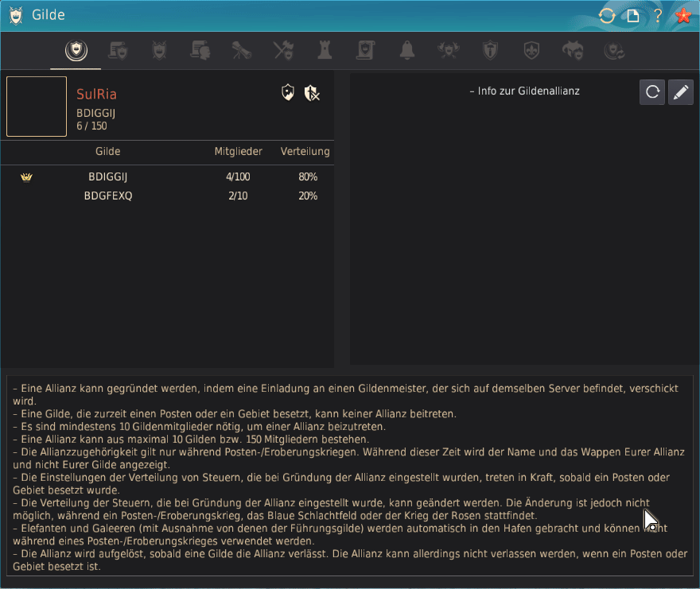700x589 pixels.
Task: Refresh the Gildenallianz info panel
Action: pyautogui.click(x=652, y=92)
